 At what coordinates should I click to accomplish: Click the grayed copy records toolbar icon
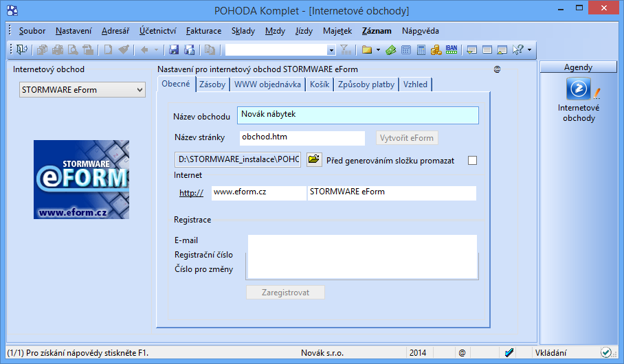(42, 49)
